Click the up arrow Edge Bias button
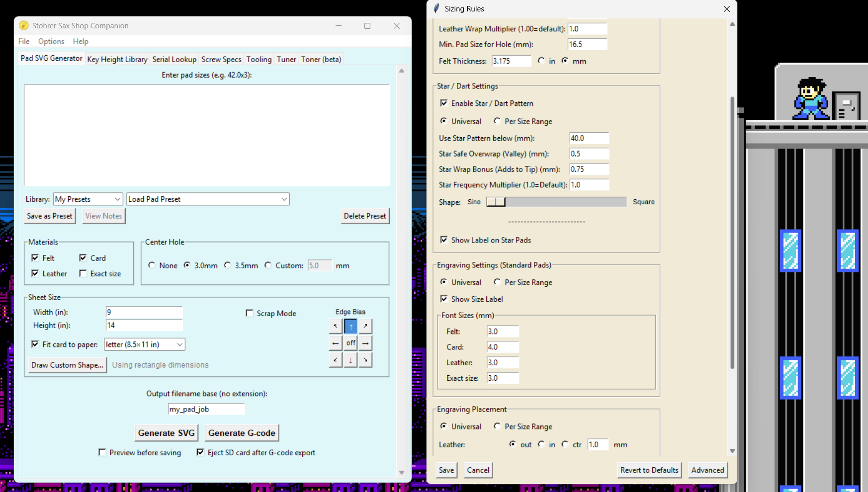The image size is (868, 492). [350, 327]
